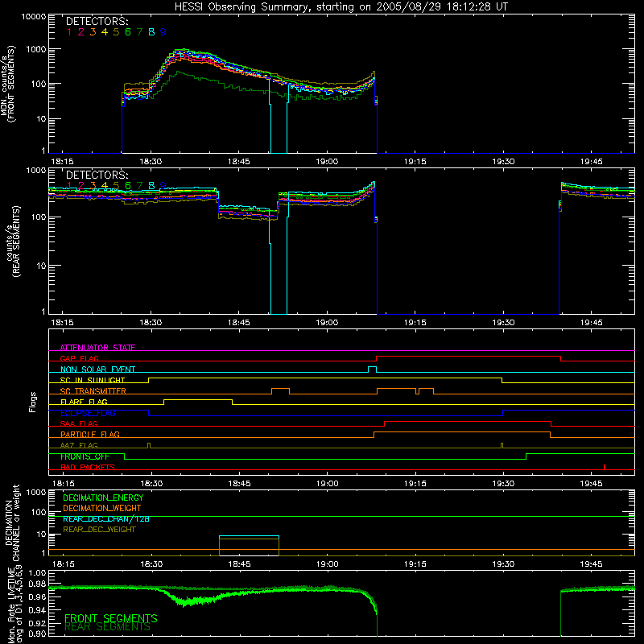Click the first orange SC_TRANSMITTER pulse near 18:52
Viewport: 644px width, 644px height.
point(280,389)
